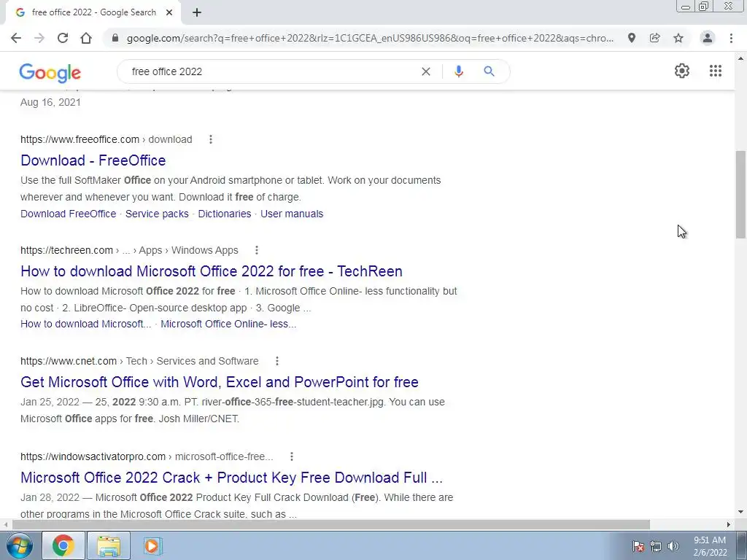Viewport: 747px width, 560px height.
Task: Open 'Get Microsoft Office with Word, Excel' result
Action: point(220,382)
